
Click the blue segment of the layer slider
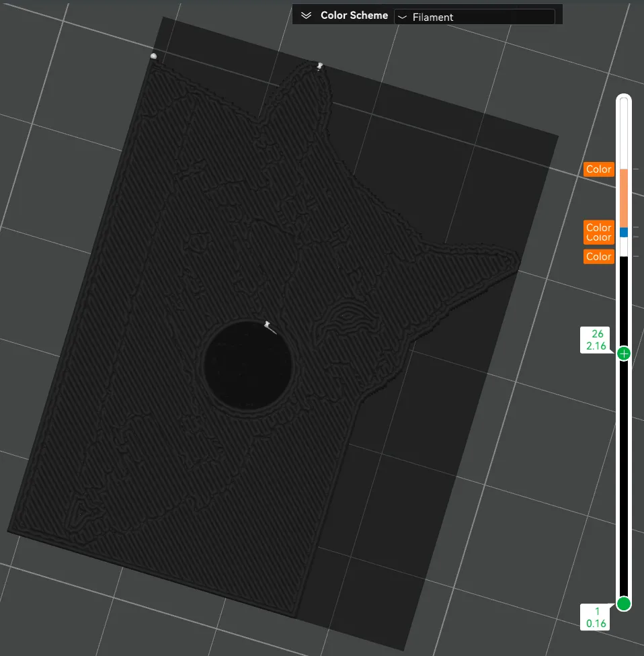623,232
